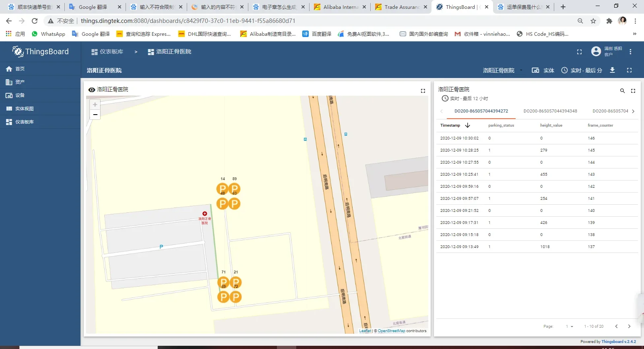The image size is (644, 349).
Task: Zoom in on the map
Action: [95, 105]
